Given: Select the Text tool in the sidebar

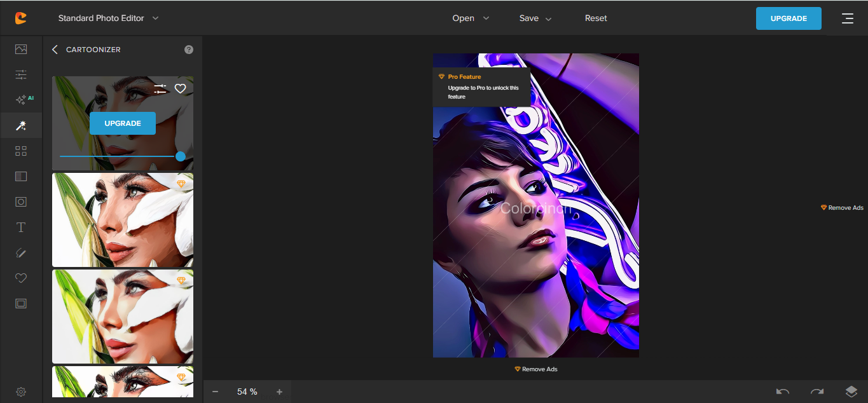Looking at the screenshot, I should click(x=20, y=226).
